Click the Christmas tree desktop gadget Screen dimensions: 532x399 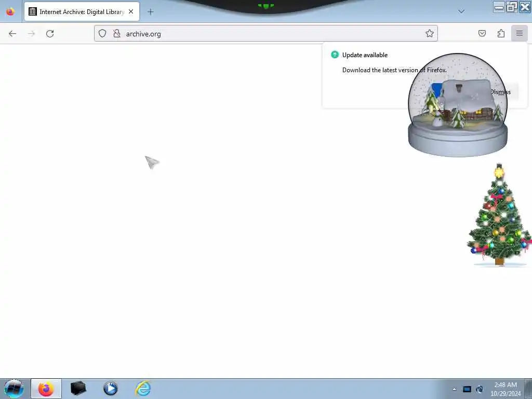click(x=499, y=215)
